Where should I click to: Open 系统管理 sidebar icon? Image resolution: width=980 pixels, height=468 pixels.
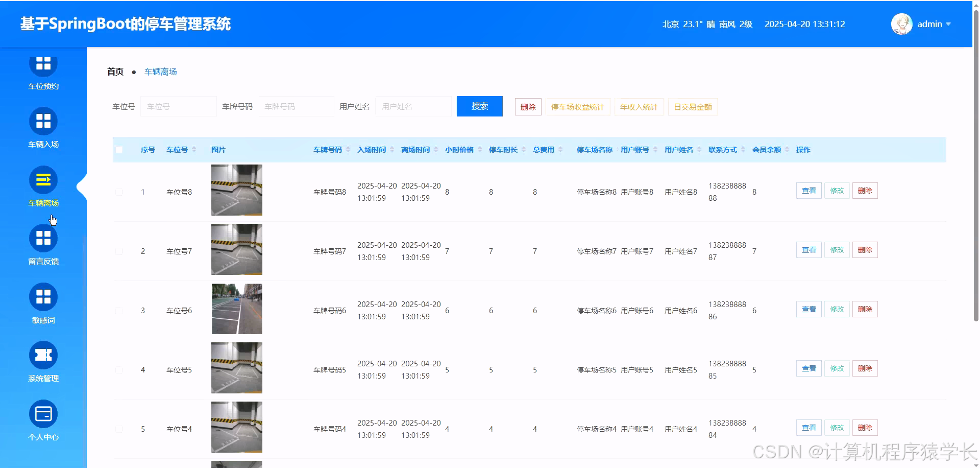click(x=43, y=355)
